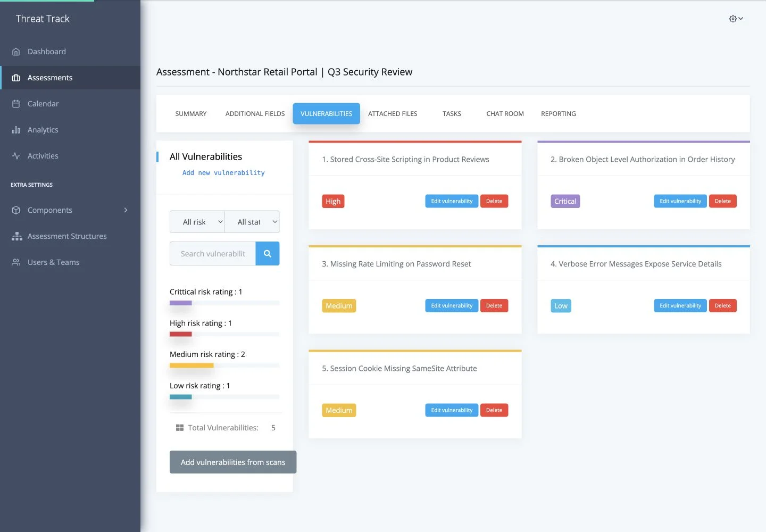Screen dimensions: 766x532
Task: Edit the Stored Cross-Site Scripting vulnerability
Action: tap(452, 201)
